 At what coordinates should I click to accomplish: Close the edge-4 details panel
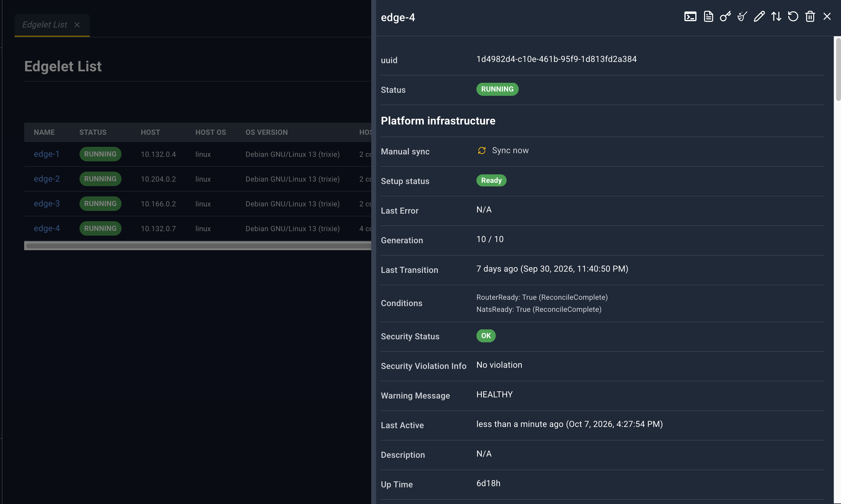coord(827,17)
